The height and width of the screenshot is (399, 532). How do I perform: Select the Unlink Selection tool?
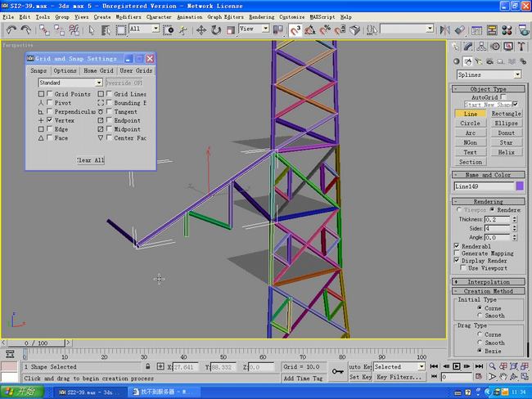[59, 30]
